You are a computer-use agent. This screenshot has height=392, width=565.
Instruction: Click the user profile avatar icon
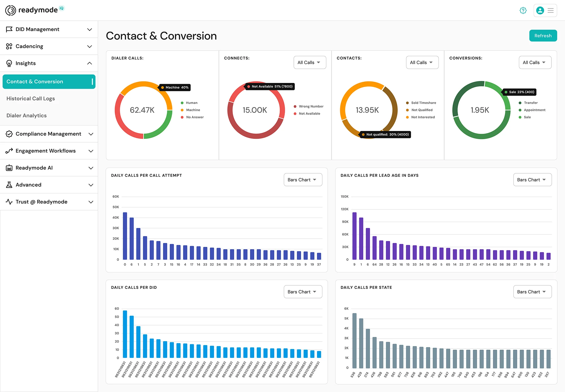point(540,10)
